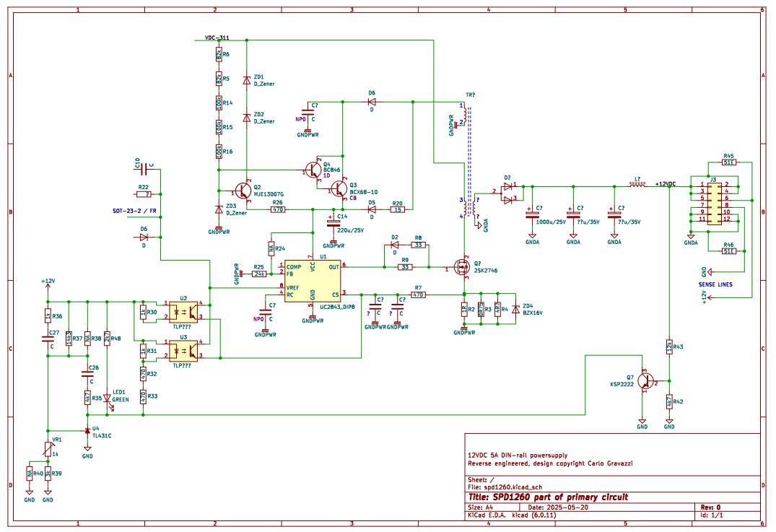This screenshot has height=532, width=776.
Task: Click the ZD2 zener diode symbol
Action: (246, 118)
